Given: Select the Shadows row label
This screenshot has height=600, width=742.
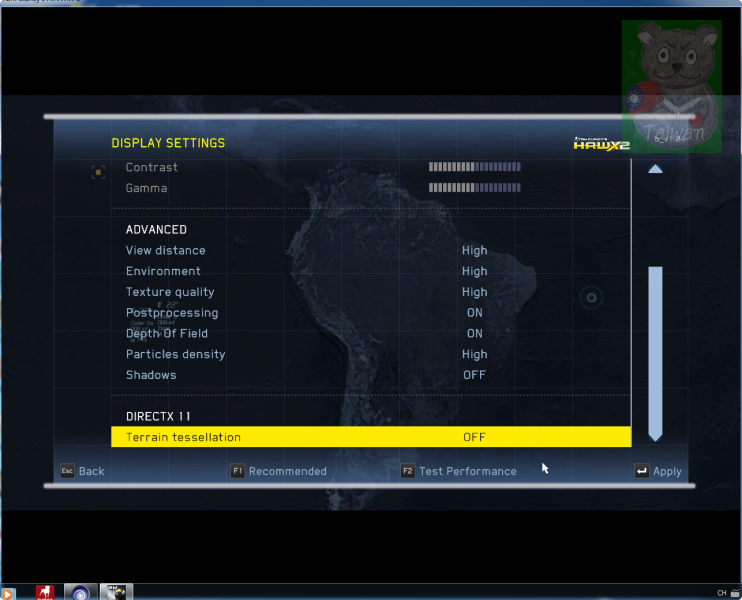Looking at the screenshot, I should (x=151, y=375).
